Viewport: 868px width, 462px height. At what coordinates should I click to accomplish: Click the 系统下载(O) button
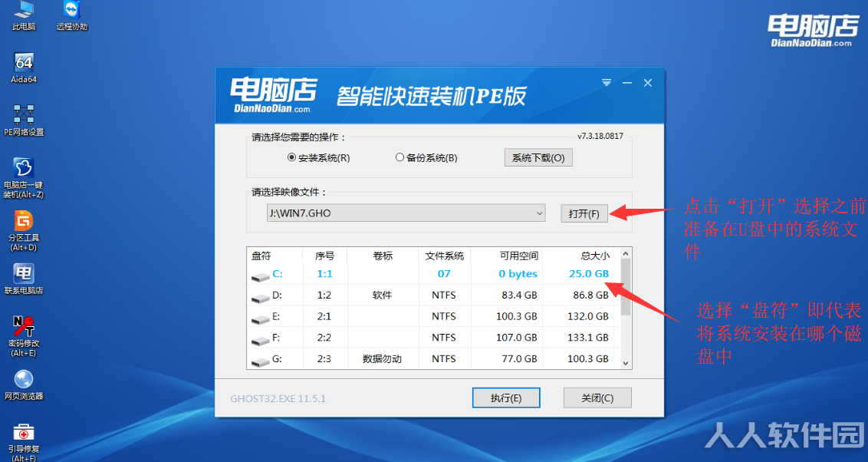(538, 158)
